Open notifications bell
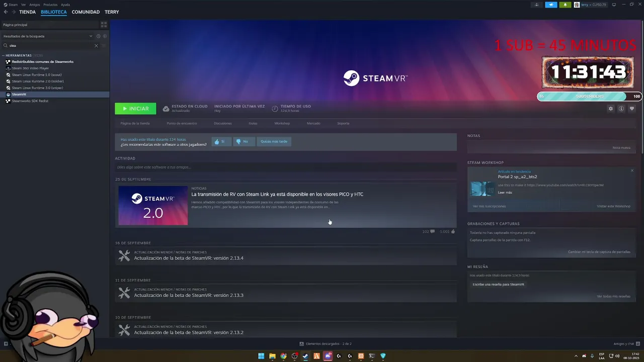644x362 pixels. point(565,5)
